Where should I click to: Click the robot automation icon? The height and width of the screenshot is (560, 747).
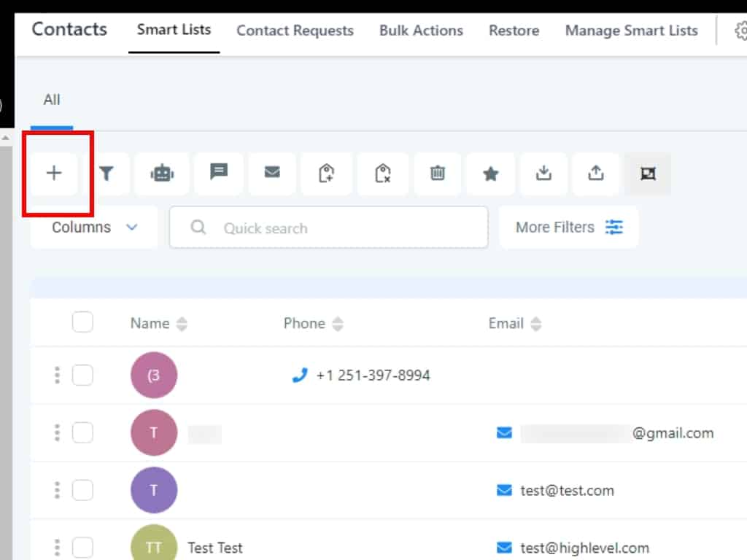(x=161, y=174)
